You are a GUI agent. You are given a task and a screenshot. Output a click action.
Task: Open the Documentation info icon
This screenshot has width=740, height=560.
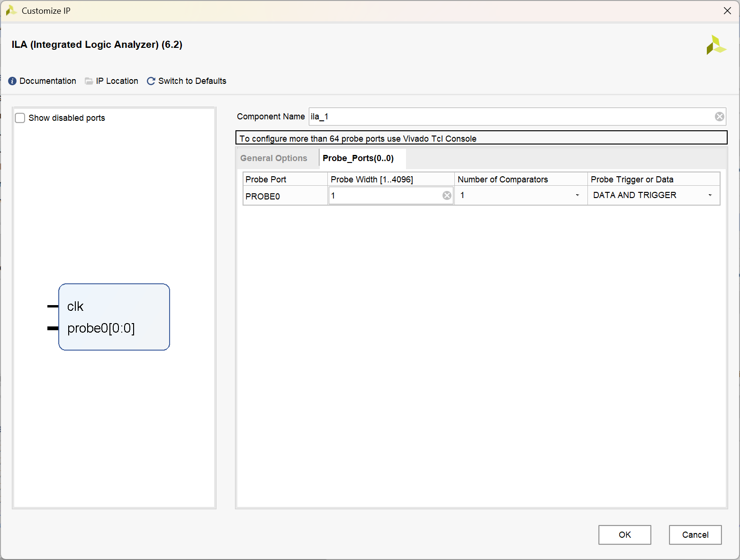click(12, 81)
